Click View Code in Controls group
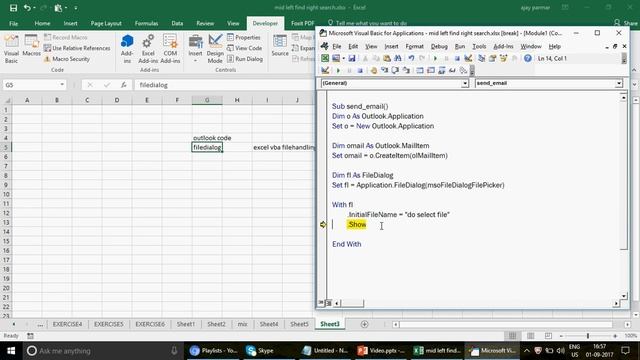The height and width of the screenshot is (360, 640). 244,48
